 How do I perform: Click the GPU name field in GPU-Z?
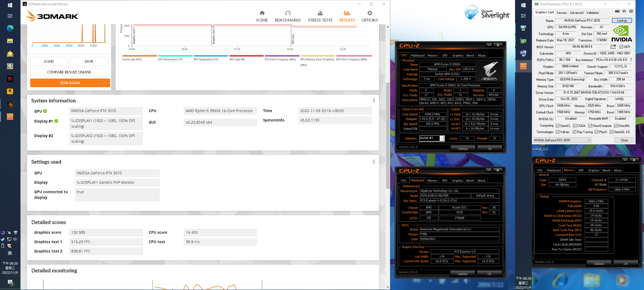pyautogui.click(x=582, y=20)
